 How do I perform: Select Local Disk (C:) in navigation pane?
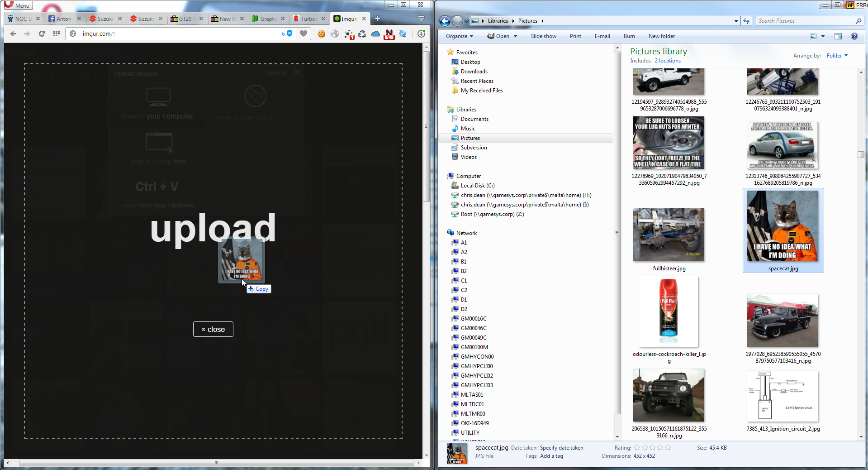(x=478, y=186)
